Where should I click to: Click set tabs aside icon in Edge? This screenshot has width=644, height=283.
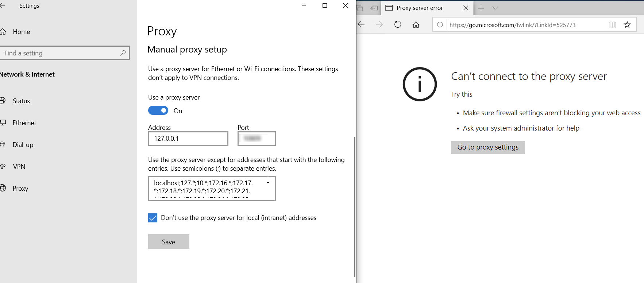(374, 8)
